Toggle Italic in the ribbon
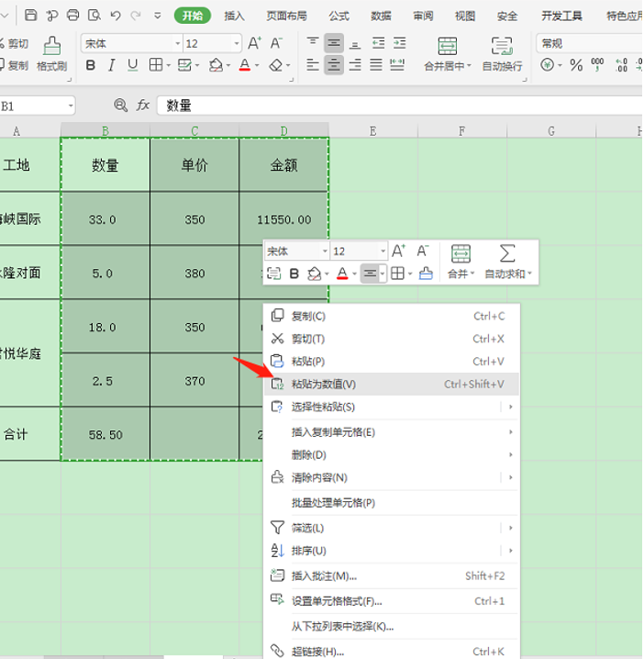The width and height of the screenshot is (644, 659). 111,65
